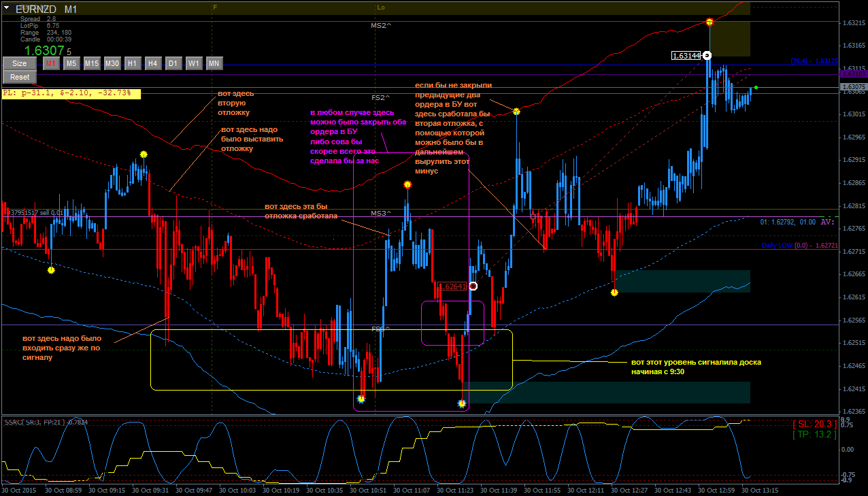Select the blue-yellow star under the 10:51 candle low

point(361,399)
